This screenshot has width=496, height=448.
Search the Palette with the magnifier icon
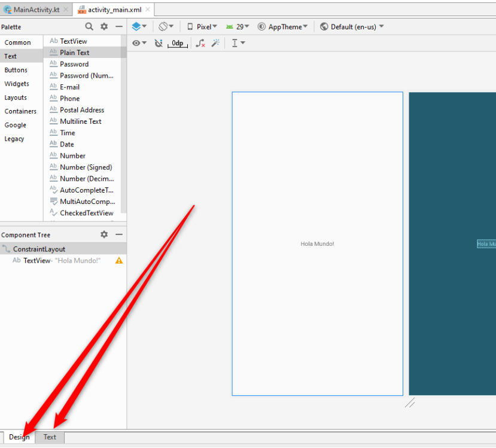click(89, 27)
